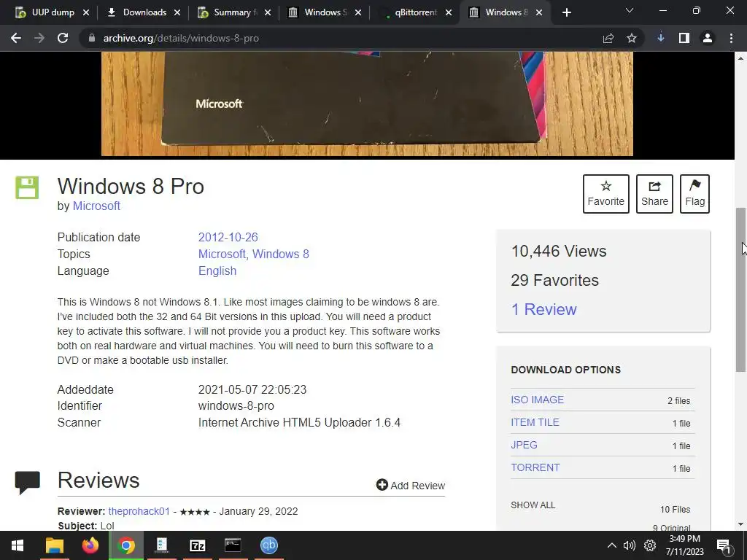Click the Reviews speech bubble icon
This screenshot has height=560, width=747.
(x=27, y=482)
